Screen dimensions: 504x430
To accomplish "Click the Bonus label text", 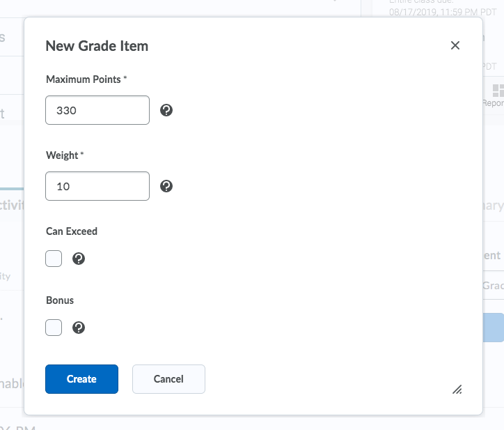I will click(x=60, y=300).
